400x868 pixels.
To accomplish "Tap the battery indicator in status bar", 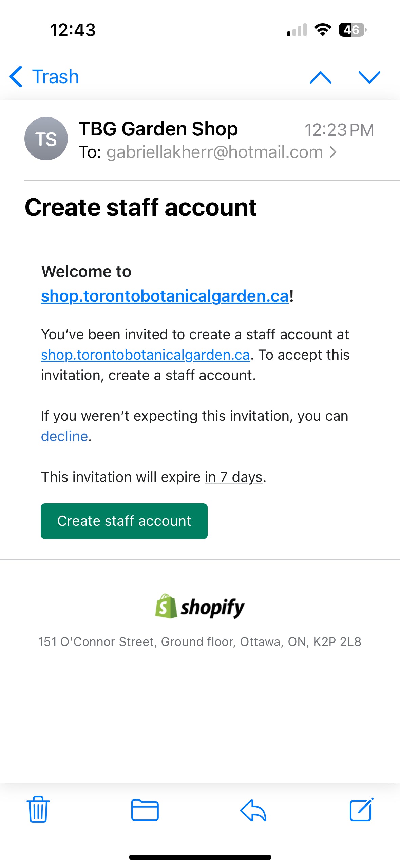I will (x=352, y=30).
